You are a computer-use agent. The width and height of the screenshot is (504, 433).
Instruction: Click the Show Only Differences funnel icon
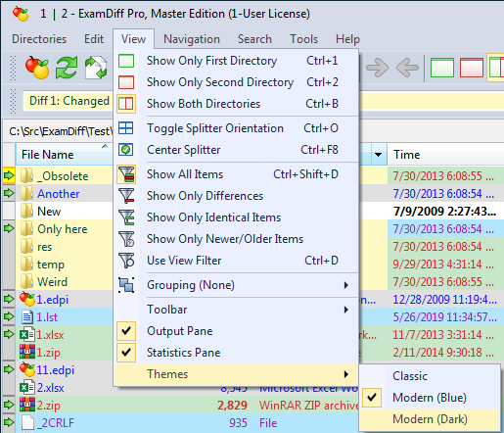[x=126, y=196]
